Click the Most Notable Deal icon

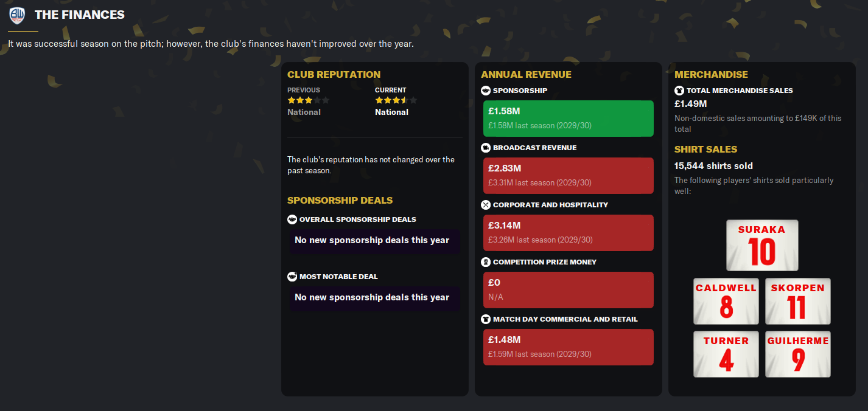point(292,277)
